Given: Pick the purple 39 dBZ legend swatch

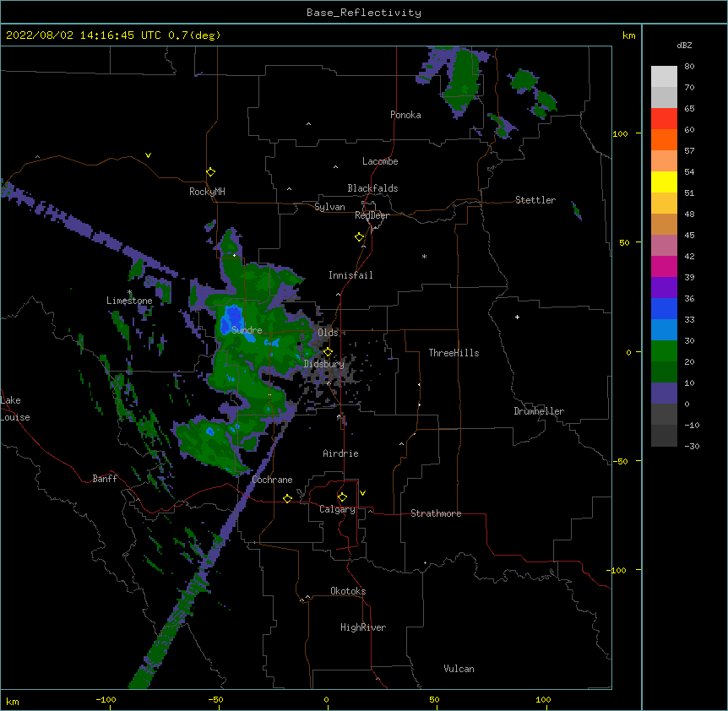Looking at the screenshot, I should pyautogui.click(x=664, y=287).
